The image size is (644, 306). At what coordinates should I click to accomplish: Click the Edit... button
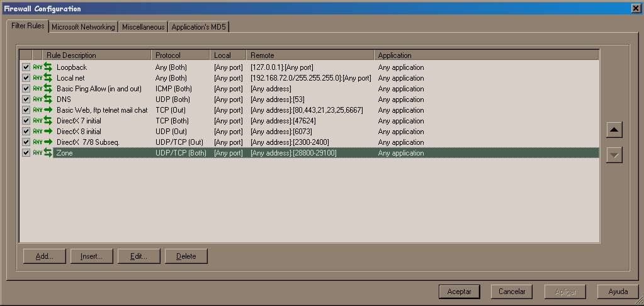click(x=139, y=256)
